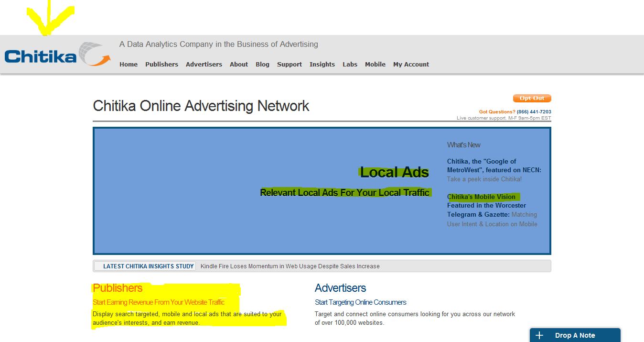Click the orange Opt Out button

[x=532, y=98]
